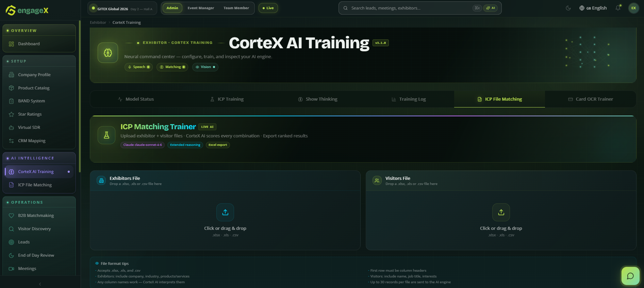Click the brain icon in the CorteX header
Image resolution: width=644 pixels, height=288 pixels.
pos(108,53)
